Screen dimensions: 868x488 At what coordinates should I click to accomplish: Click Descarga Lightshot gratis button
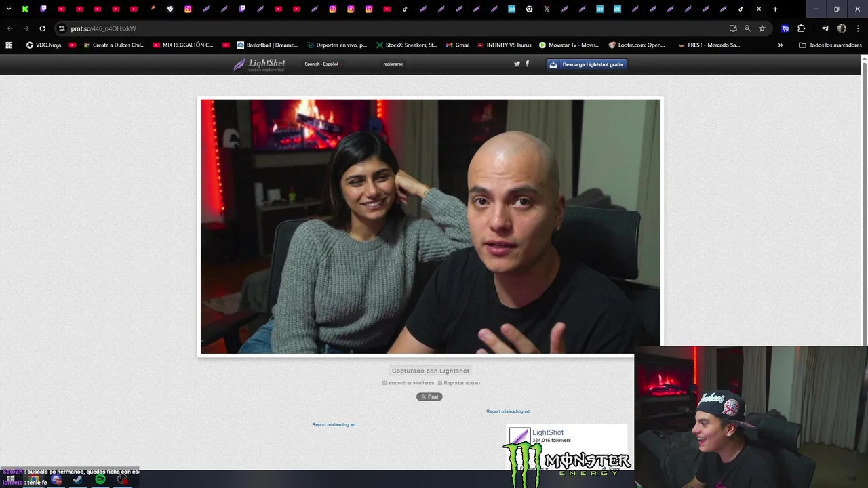click(x=587, y=64)
